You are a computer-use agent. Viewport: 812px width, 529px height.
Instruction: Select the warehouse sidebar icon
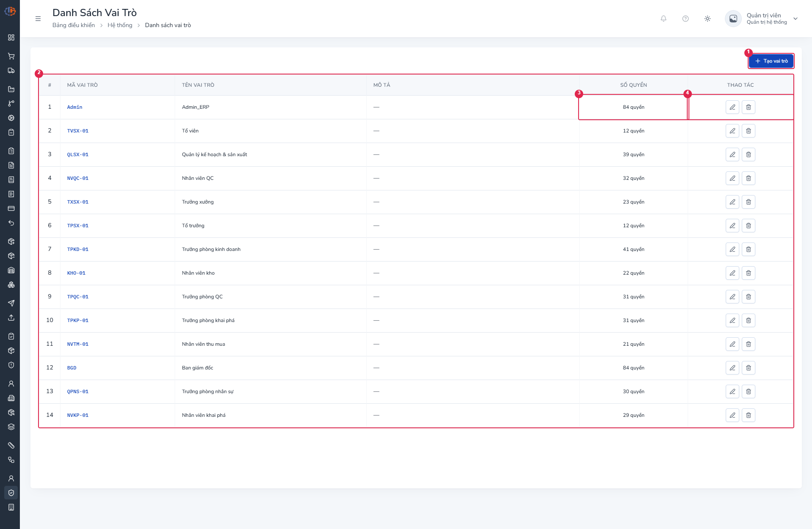point(11,270)
